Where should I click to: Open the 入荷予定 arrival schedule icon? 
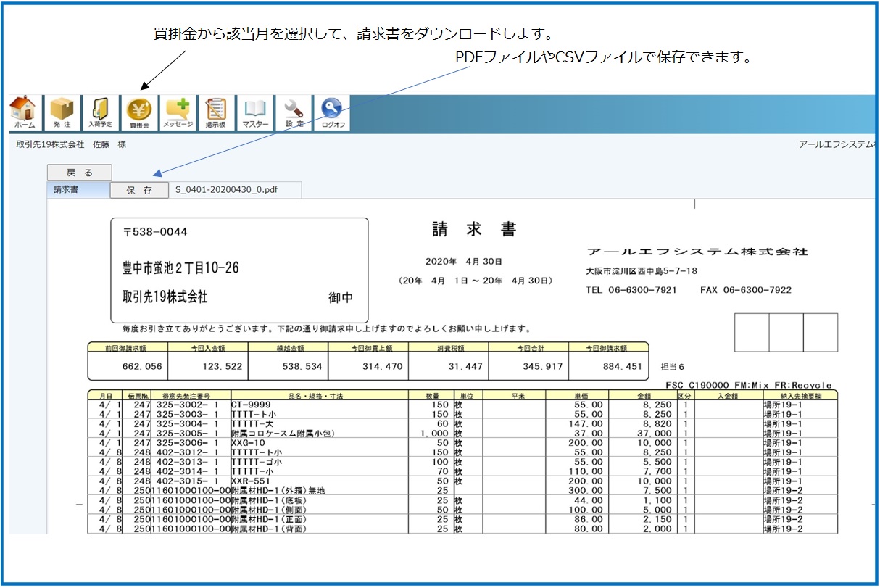(x=100, y=114)
